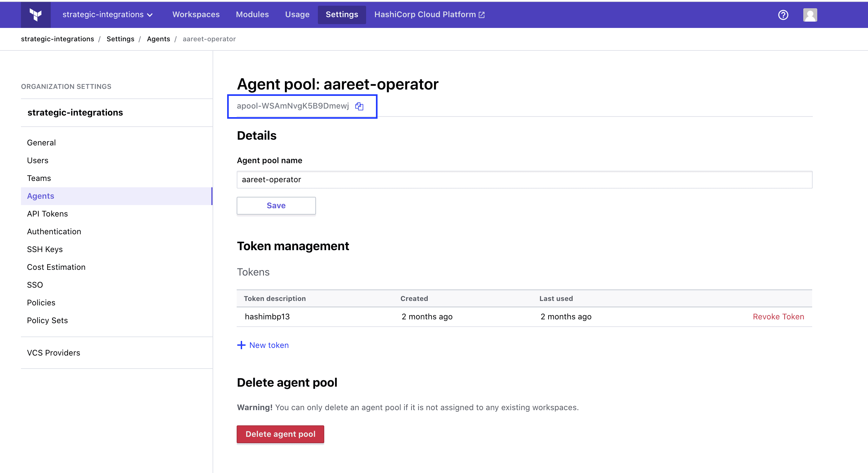The width and height of the screenshot is (868, 473).
Task: Switch to the Usage page
Action: pos(297,15)
